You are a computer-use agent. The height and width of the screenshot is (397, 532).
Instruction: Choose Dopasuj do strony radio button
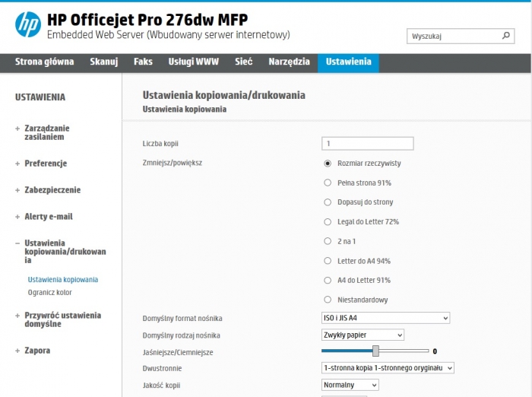(x=328, y=202)
